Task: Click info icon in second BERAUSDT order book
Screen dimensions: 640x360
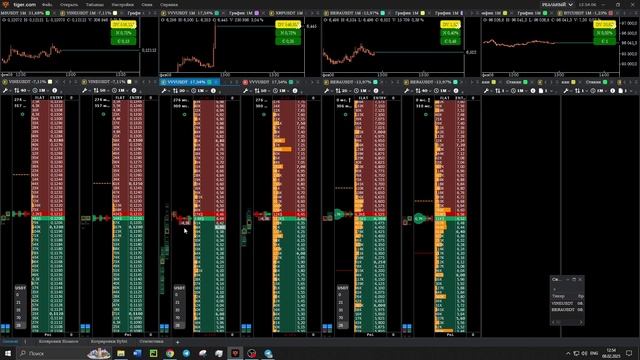Action: pyautogui.click(x=456, y=90)
